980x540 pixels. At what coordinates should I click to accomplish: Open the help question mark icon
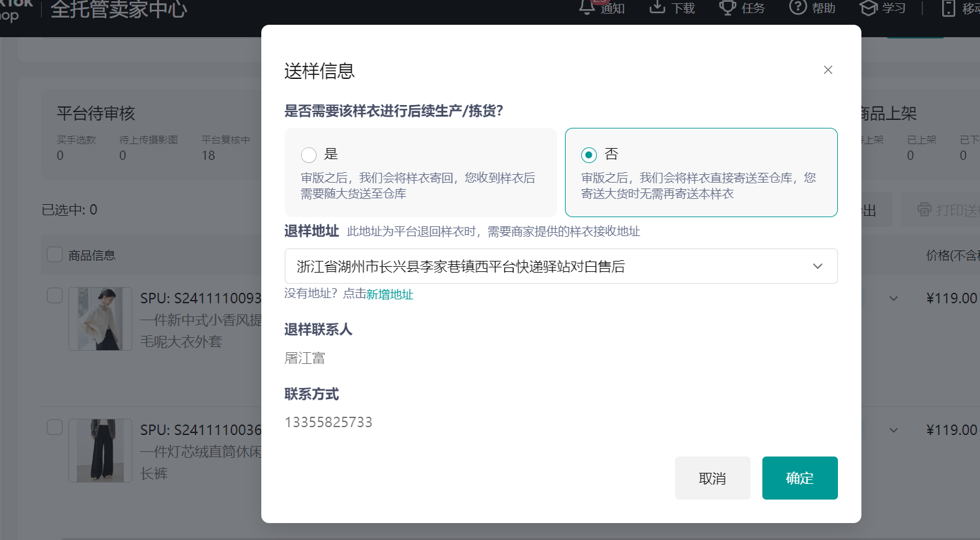pyautogui.click(x=798, y=7)
